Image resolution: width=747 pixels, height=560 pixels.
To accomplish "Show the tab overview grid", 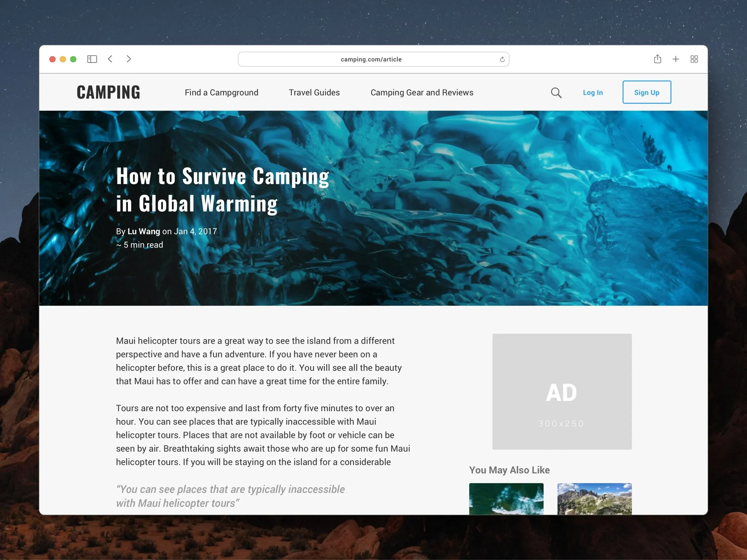I will tap(694, 59).
